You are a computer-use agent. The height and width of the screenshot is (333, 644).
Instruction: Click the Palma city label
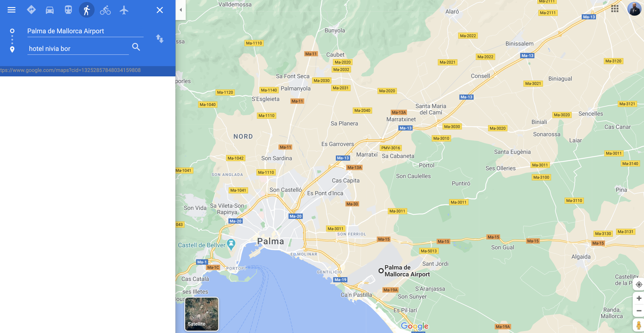click(271, 241)
